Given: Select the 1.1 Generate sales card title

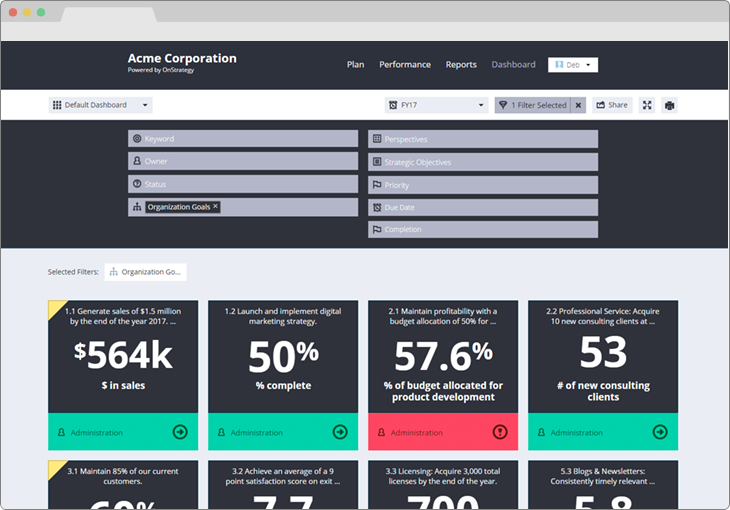Looking at the screenshot, I should tap(123, 316).
